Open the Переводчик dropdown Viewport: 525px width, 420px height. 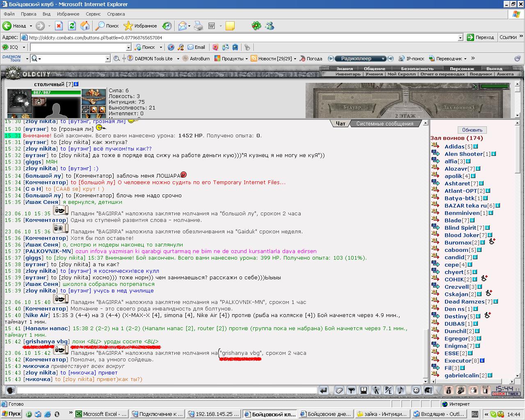tap(465, 59)
